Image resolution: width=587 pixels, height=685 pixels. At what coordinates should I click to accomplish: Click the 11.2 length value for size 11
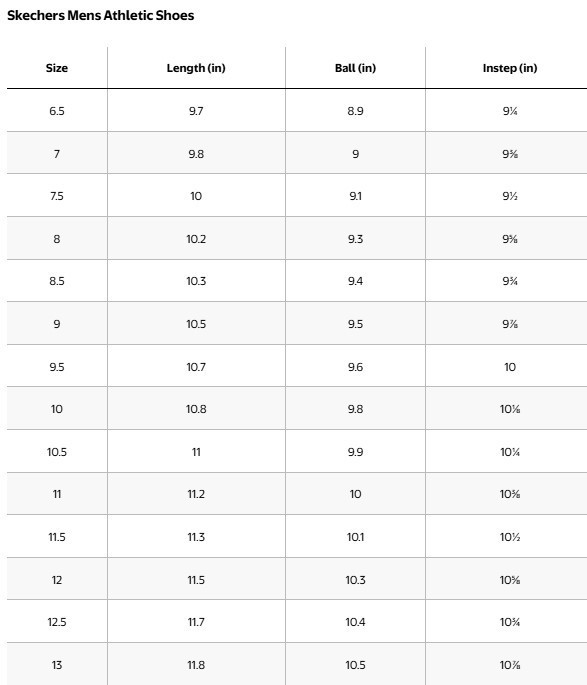click(196, 494)
